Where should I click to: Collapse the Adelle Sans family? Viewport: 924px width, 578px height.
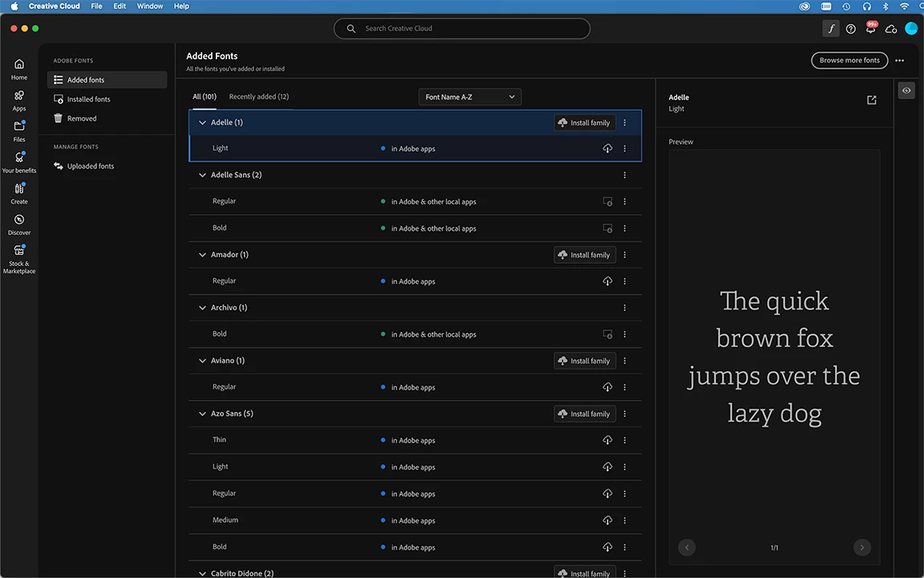click(202, 175)
